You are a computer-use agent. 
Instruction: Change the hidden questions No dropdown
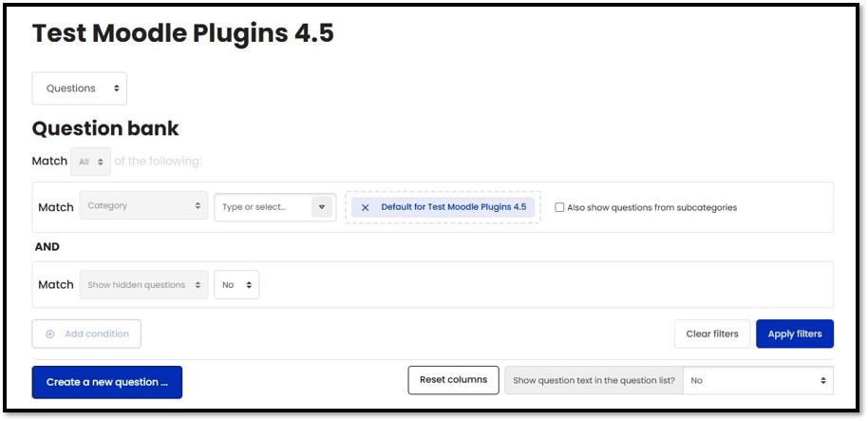(x=236, y=285)
